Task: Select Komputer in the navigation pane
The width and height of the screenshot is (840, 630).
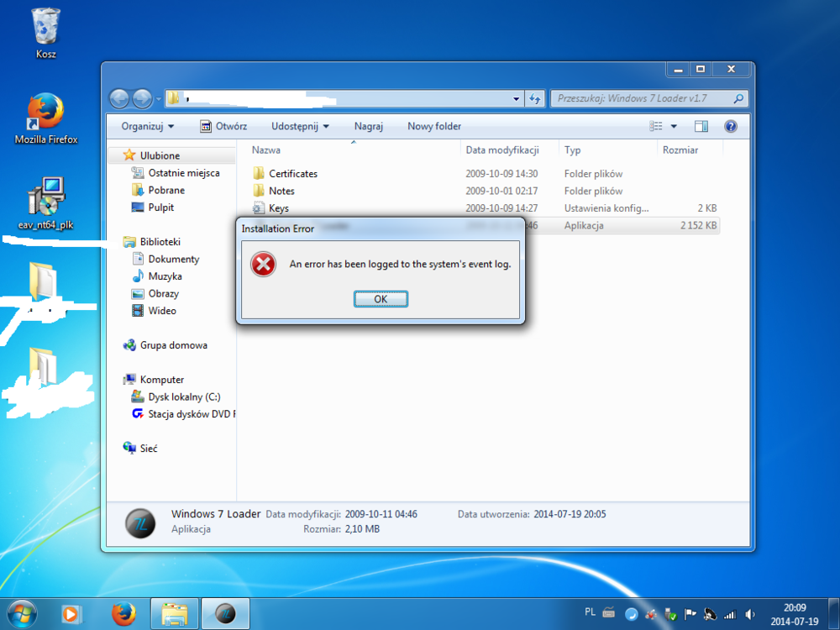Action: (x=162, y=380)
